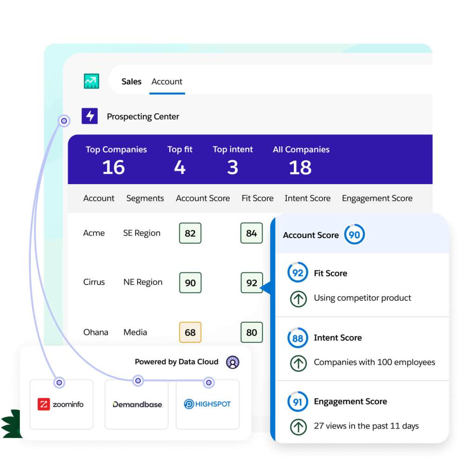Click the Account Score heading in panel
The image size is (476, 476).
(311, 235)
